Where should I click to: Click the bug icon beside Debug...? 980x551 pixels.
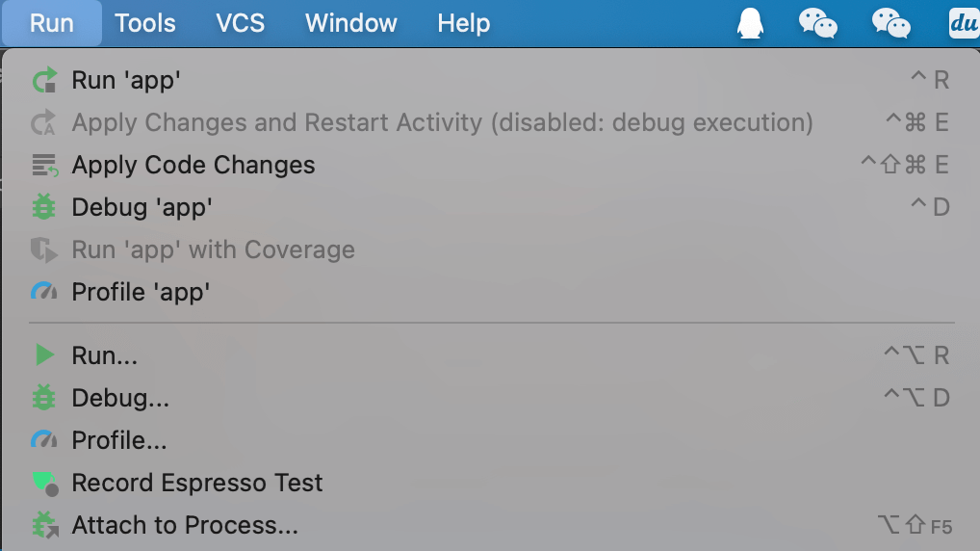click(x=44, y=398)
